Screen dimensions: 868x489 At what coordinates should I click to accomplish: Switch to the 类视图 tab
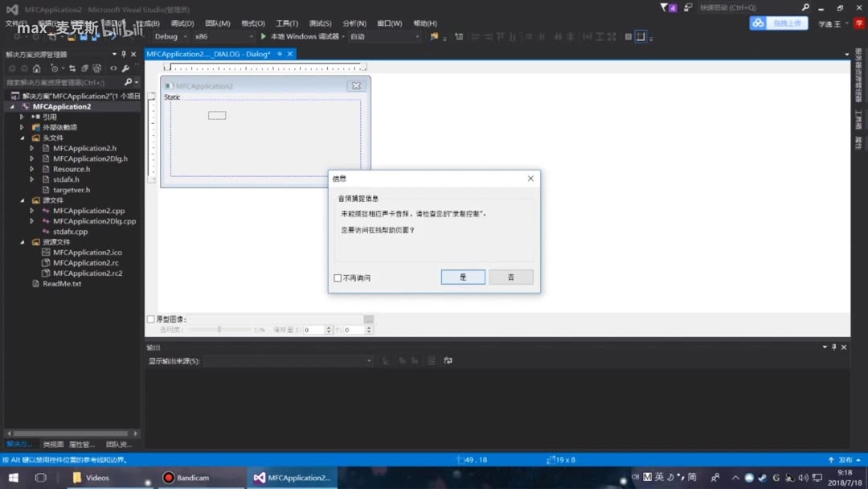tap(51, 444)
